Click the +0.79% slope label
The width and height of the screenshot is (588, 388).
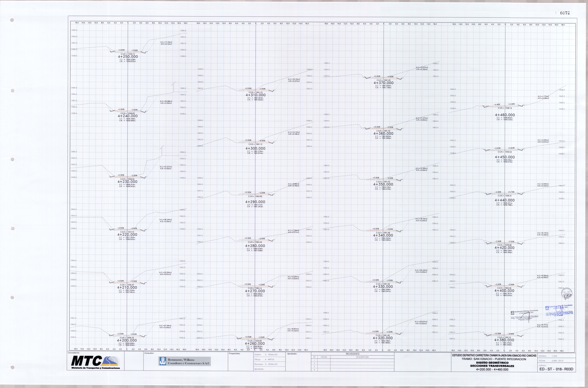point(511,192)
